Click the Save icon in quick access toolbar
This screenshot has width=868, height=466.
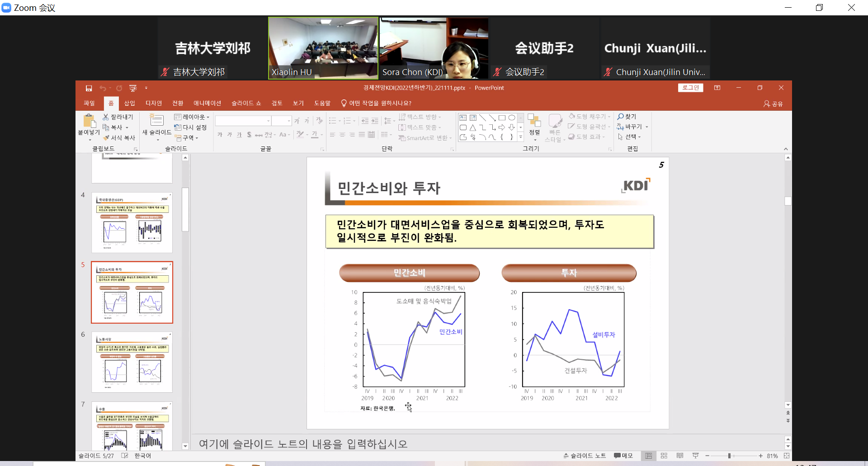(89, 88)
